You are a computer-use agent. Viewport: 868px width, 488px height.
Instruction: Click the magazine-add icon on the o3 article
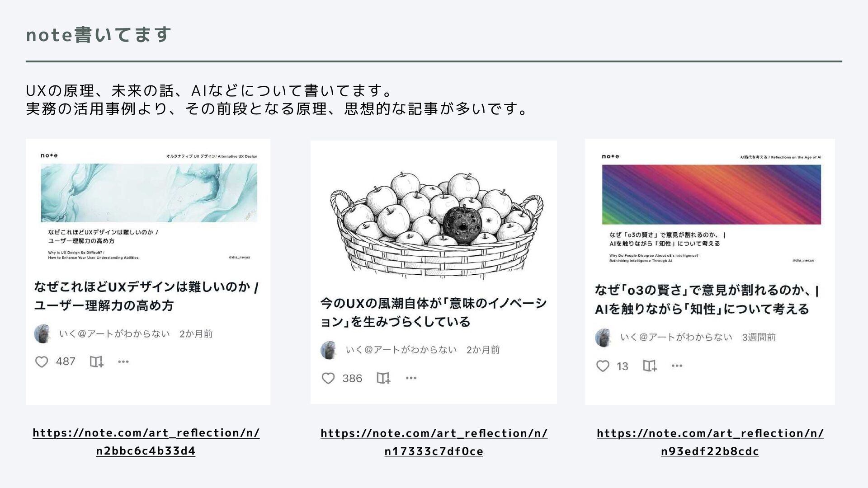[650, 366]
